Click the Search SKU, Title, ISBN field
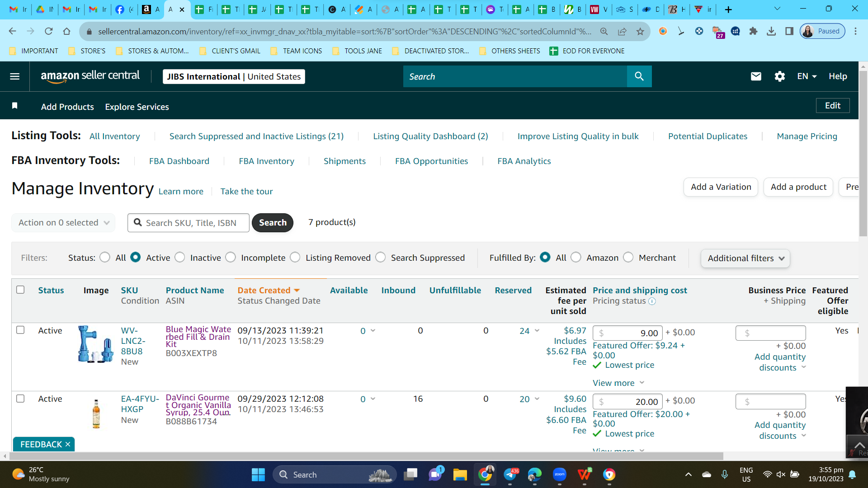This screenshot has width=868, height=488. point(189,223)
